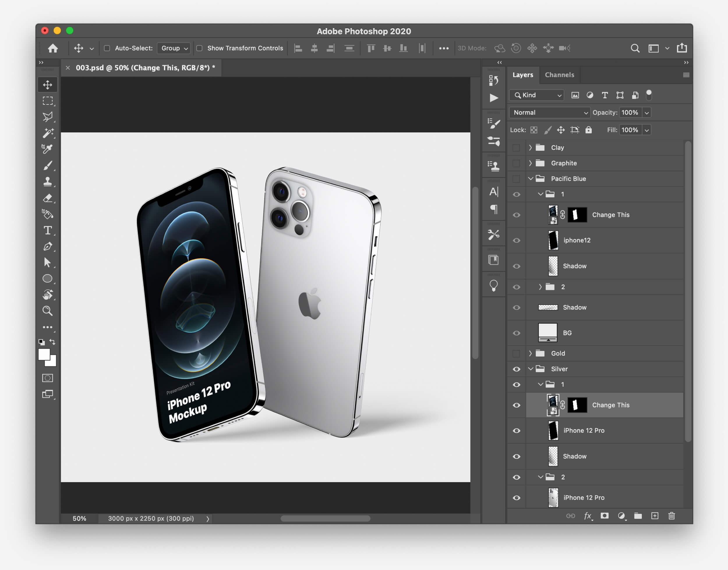Image resolution: width=728 pixels, height=570 pixels.
Task: Enable Show Transform Controls checkbox
Action: 199,48
